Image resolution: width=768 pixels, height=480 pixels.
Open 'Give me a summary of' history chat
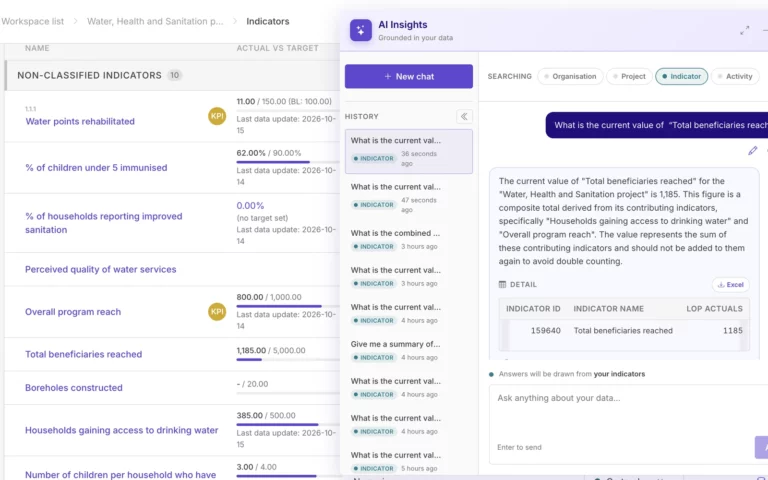click(408, 350)
